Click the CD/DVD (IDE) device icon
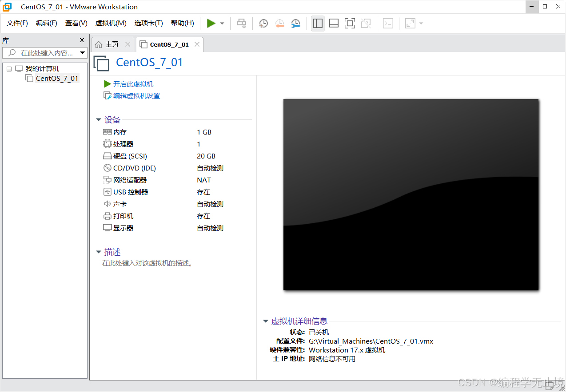Image resolution: width=566 pixels, height=392 pixels. click(x=107, y=168)
